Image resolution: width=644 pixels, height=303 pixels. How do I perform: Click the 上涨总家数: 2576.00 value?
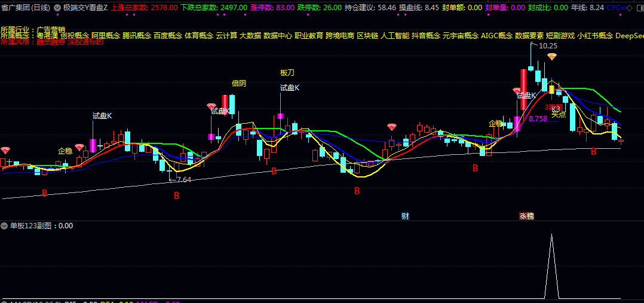click(144, 7)
